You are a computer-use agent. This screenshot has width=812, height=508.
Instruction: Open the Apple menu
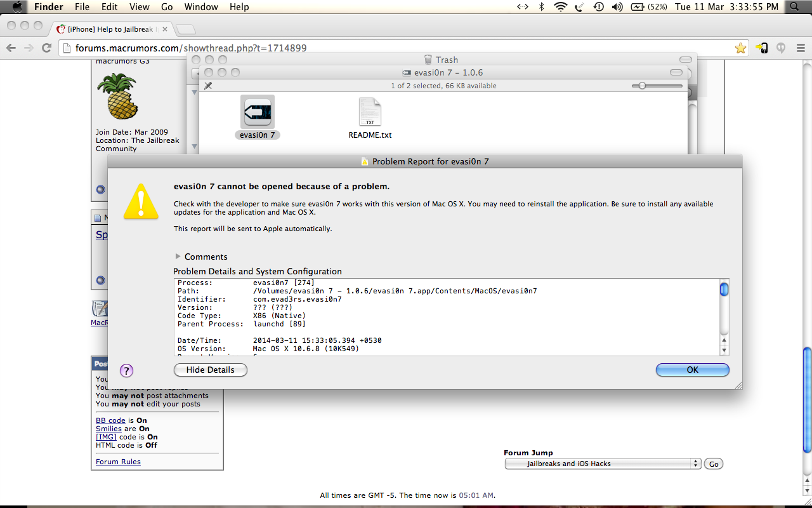[17, 7]
